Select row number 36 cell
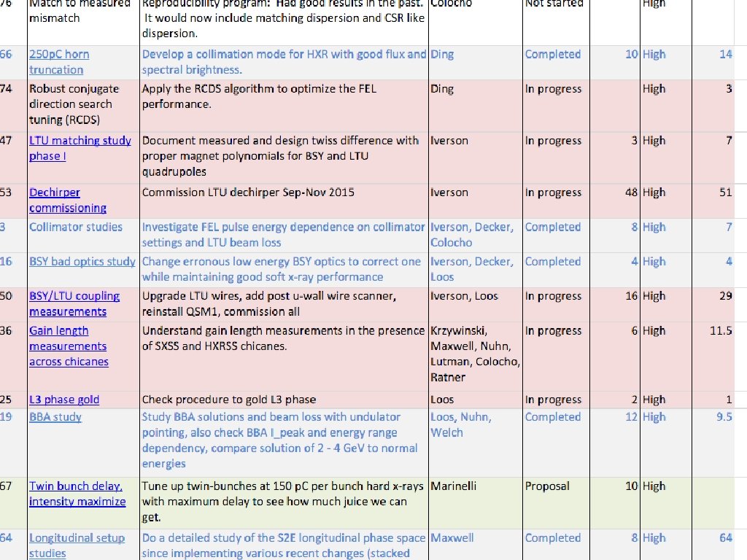The width and height of the screenshot is (747, 560). [x=13, y=356]
